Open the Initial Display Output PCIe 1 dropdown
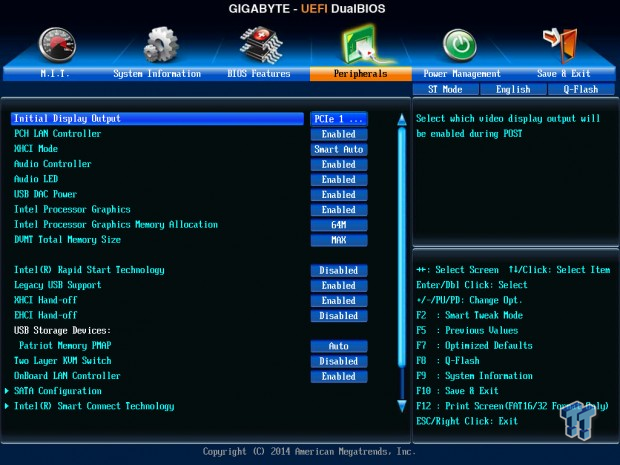620x465 pixels. 339,119
